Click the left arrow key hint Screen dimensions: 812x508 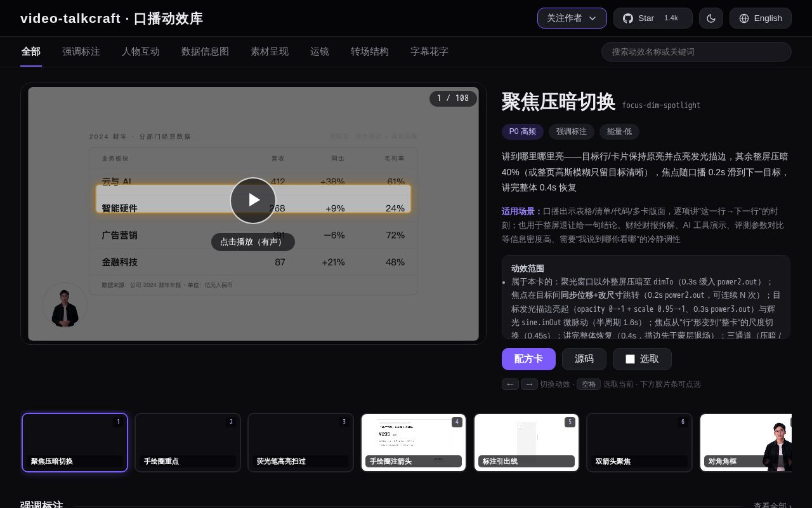[x=510, y=384]
